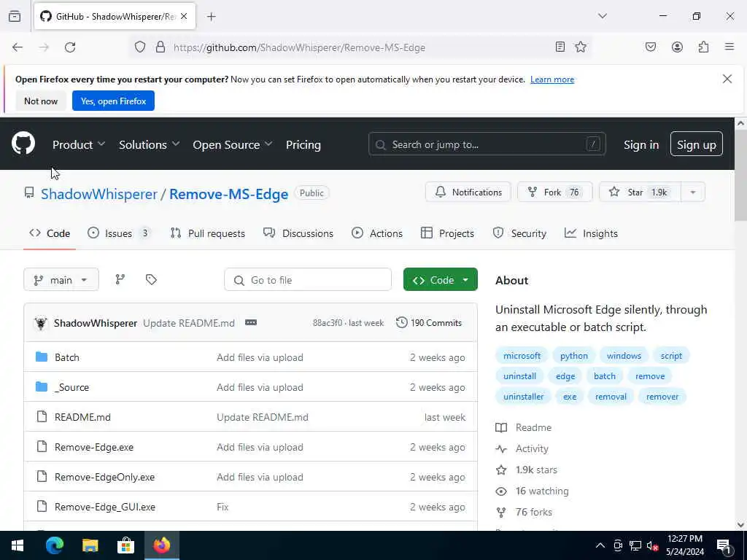Switch to the Projects tab
The width and height of the screenshot is (747, 560).
point(447,233)
